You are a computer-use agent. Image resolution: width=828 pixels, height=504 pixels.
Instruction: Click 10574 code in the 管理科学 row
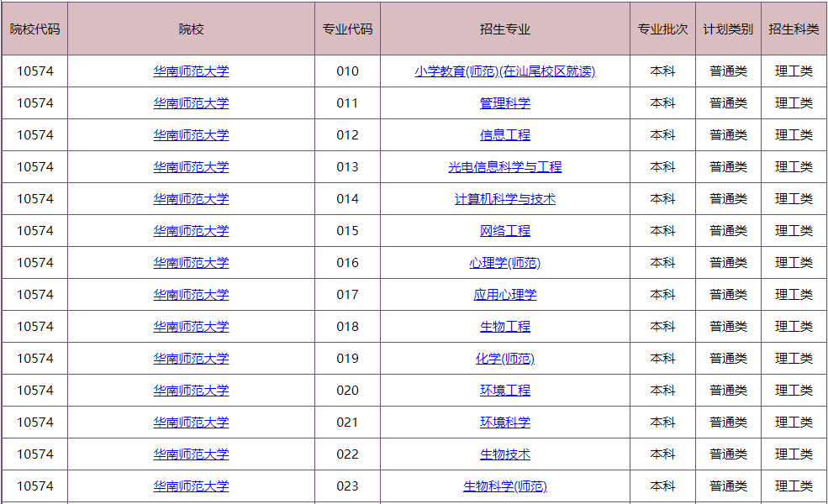34,103
